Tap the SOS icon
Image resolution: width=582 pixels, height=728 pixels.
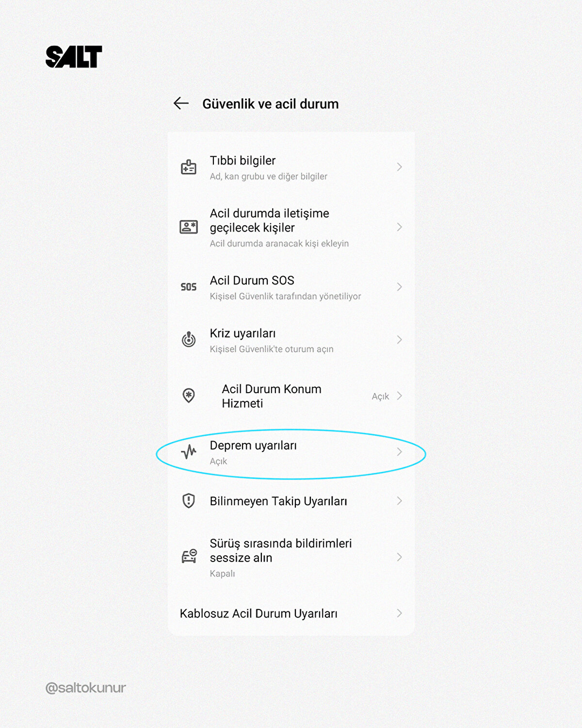click(x=189, y=287)
